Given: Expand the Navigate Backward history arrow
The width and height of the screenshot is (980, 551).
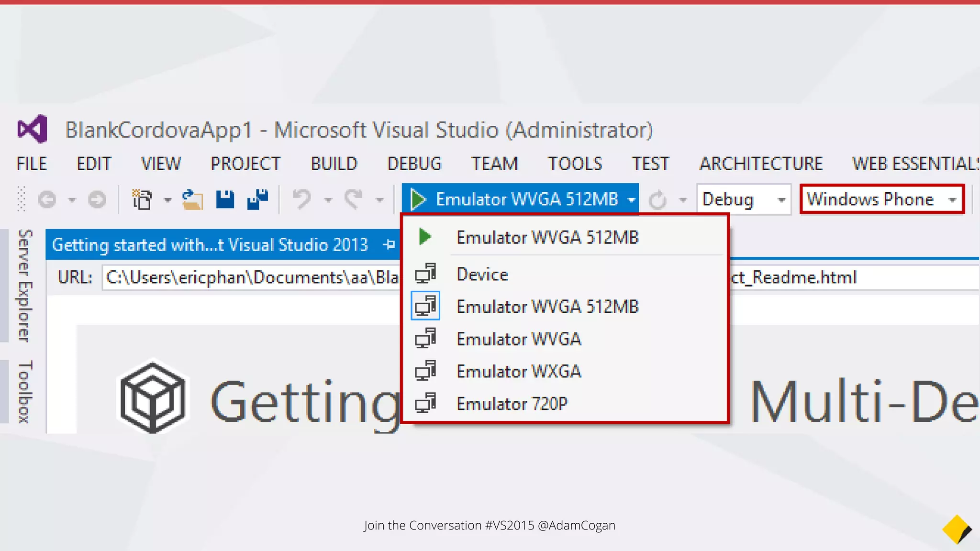Looking at the screenshot, I should 72,200.
